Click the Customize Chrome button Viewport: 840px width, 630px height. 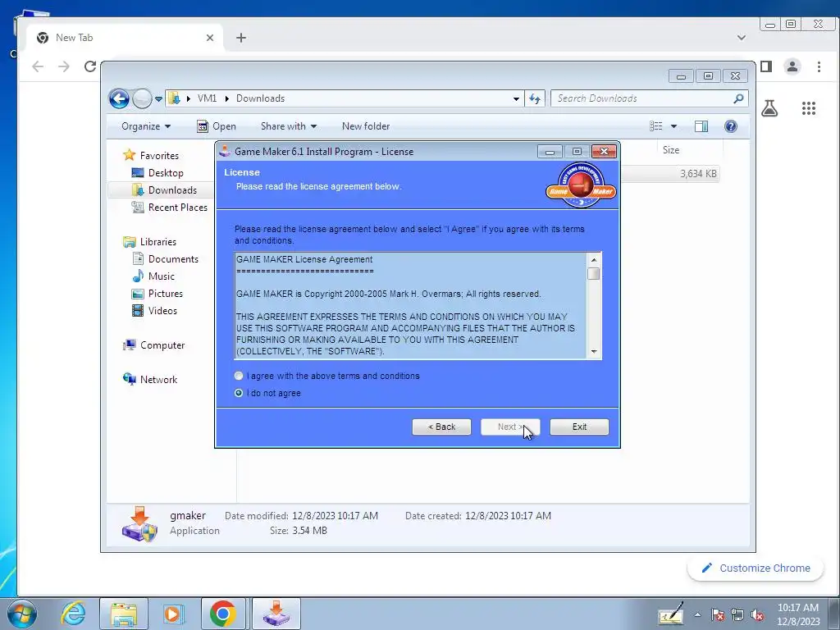(756, 568)
